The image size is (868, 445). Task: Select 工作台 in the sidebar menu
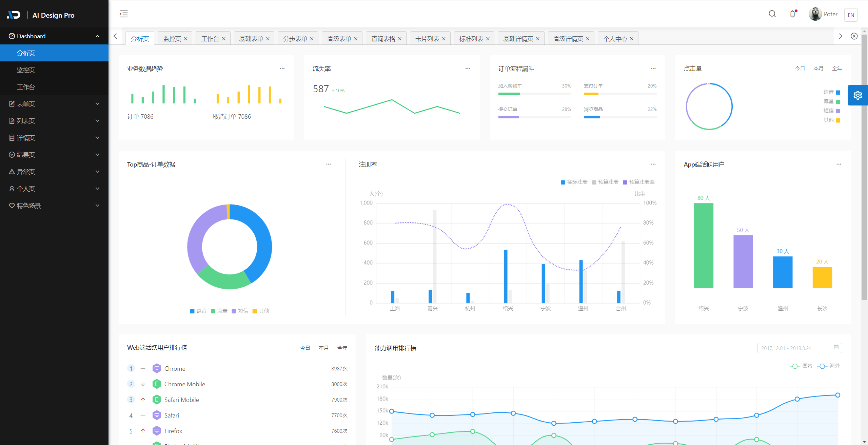pyautogui.click(x=26, y=87)
